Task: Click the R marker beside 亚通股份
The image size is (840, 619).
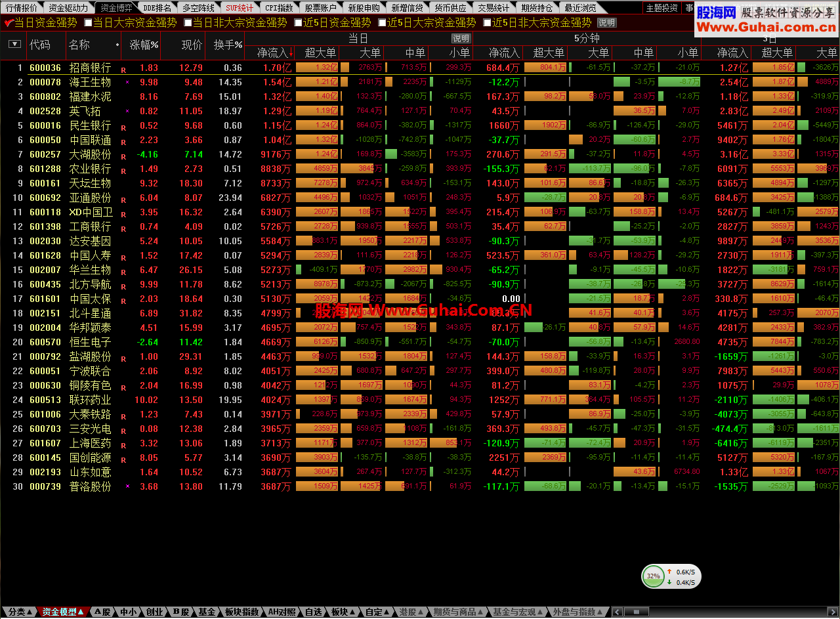Action: click(123, 200)
